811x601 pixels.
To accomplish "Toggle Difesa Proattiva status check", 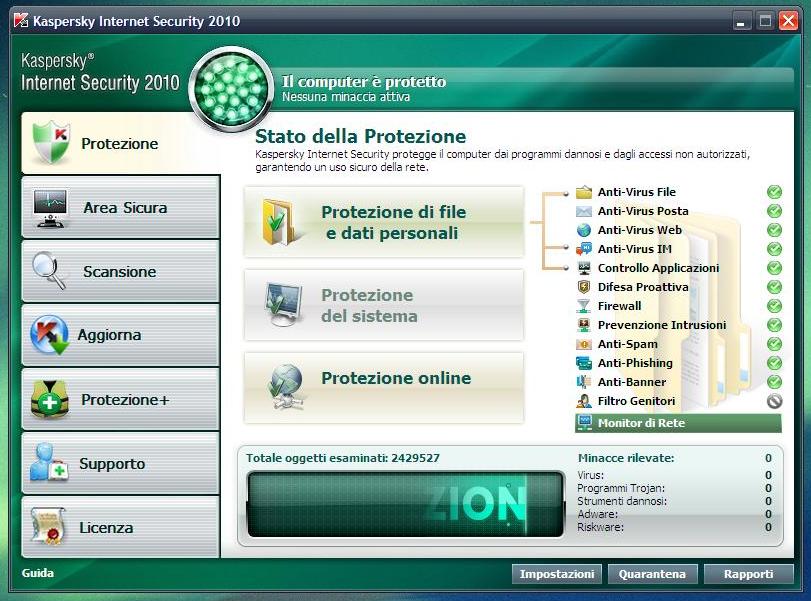I will point(774,287).
